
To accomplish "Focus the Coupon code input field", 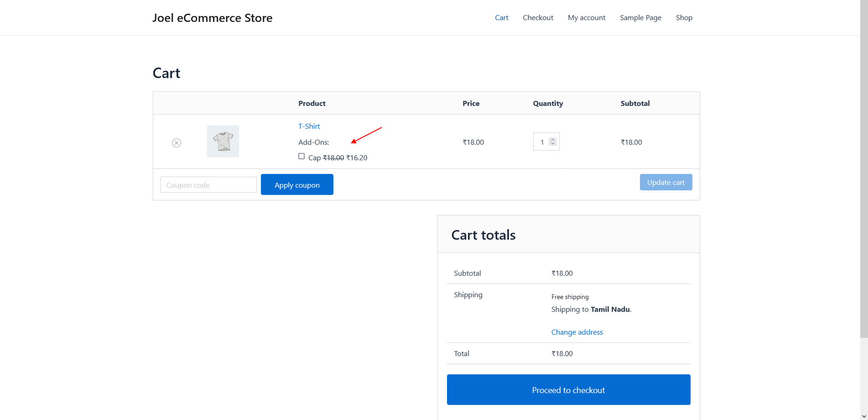I will pos(208,185).
